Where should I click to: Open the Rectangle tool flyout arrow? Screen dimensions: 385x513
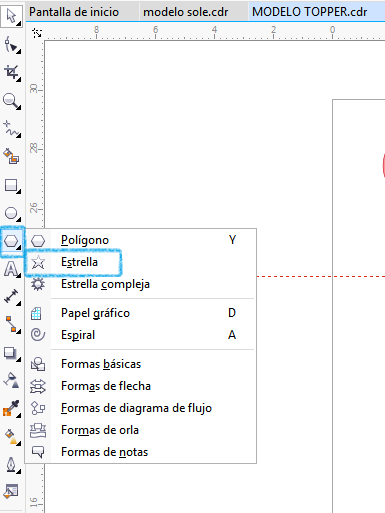[19, 192]
